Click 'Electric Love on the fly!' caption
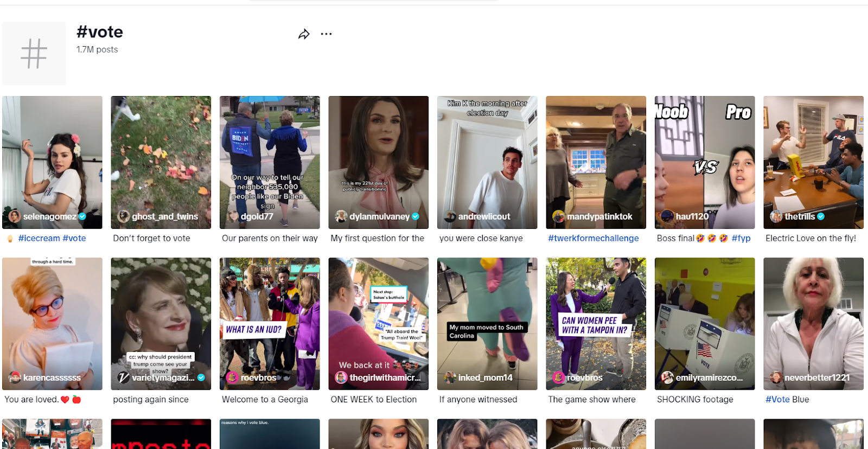Image resolution: width=868 pixels, height=449 pixels. pos(810,238)
